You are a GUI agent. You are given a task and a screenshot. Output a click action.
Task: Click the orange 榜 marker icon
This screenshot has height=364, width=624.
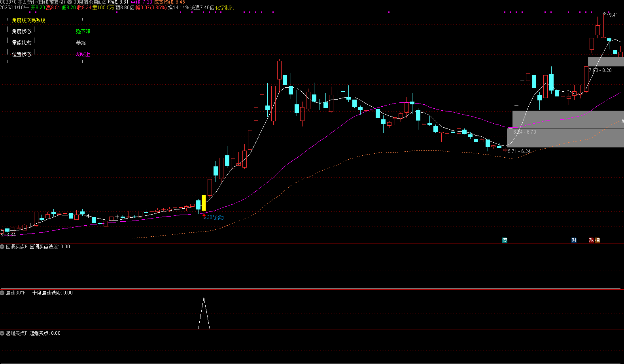pos(597,240)
